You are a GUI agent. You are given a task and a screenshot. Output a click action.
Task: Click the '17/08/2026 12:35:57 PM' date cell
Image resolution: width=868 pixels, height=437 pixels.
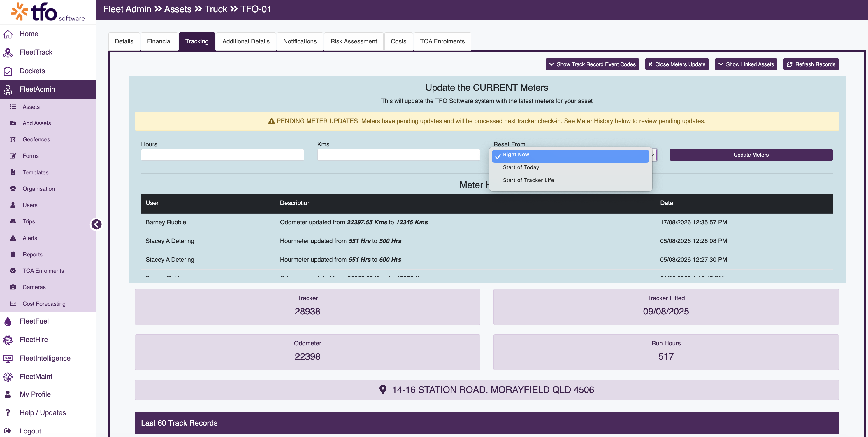tap(693, 222)
